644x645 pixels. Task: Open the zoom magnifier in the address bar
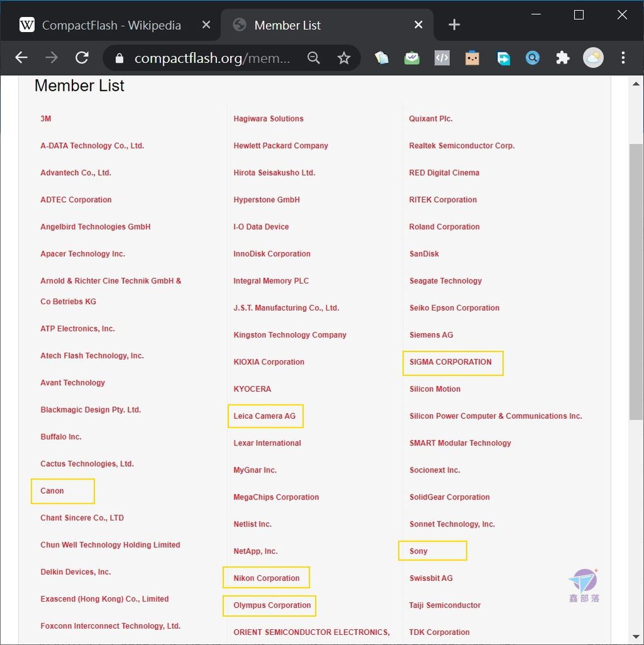[314, 58]
